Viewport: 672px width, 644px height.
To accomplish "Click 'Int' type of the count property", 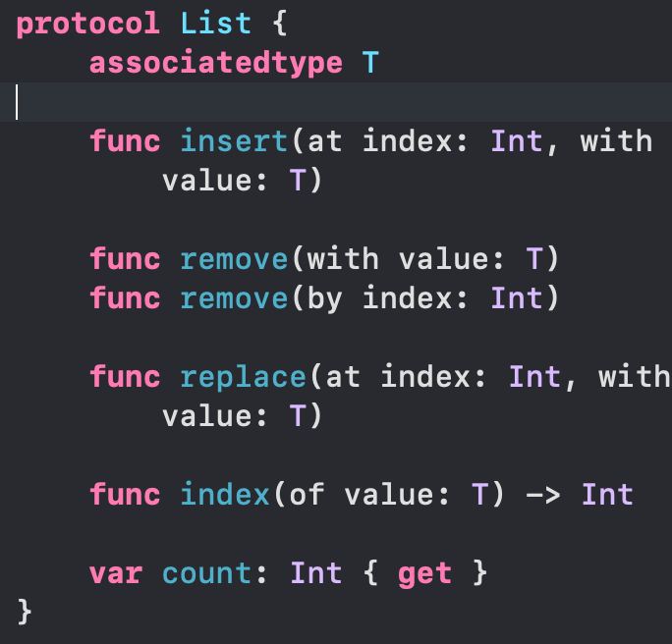I will tap(316, 573).
